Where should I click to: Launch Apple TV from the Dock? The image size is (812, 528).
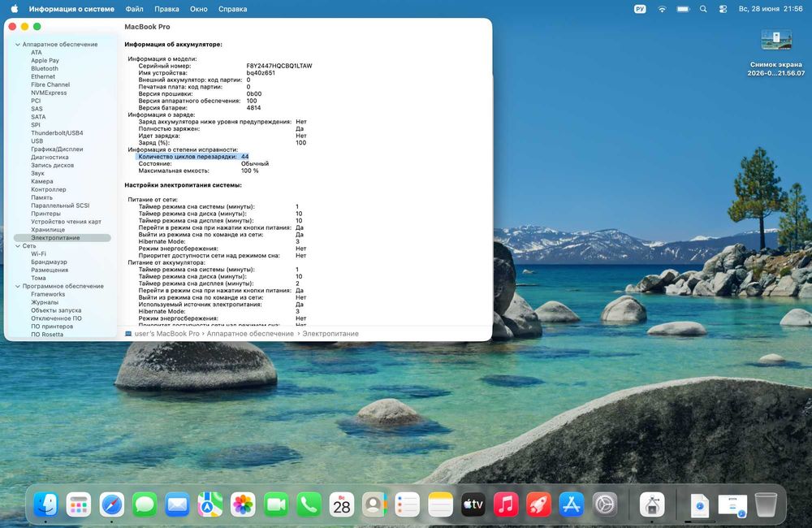(473, 504)
